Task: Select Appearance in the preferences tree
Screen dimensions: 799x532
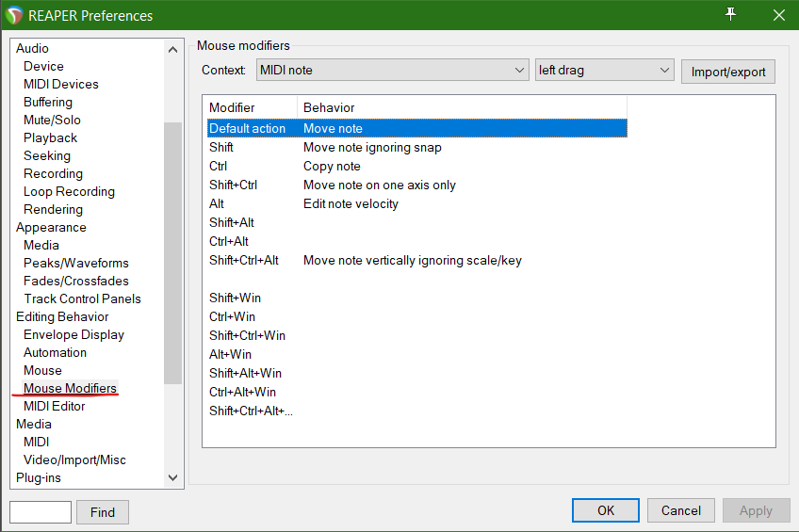Action: (51, 227)
